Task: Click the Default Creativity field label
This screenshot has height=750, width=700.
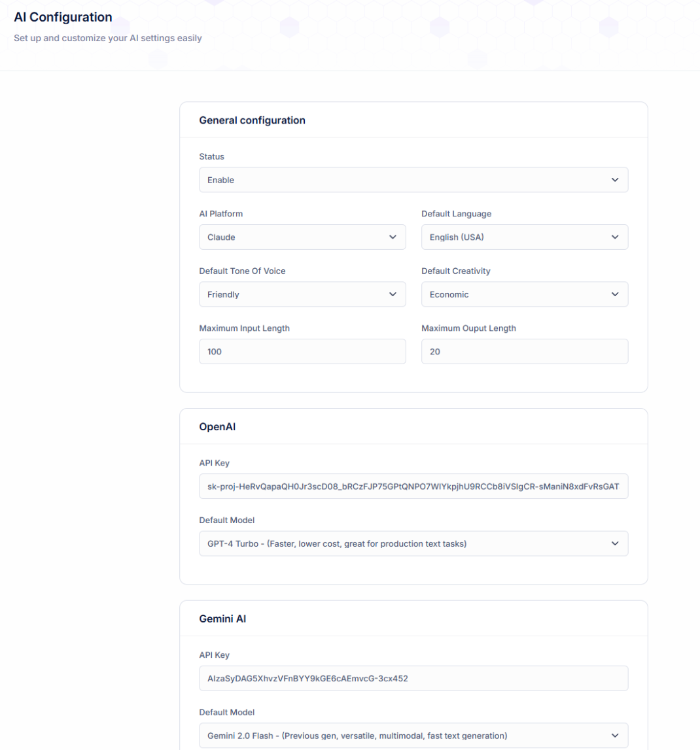Action: coord(455,271)
